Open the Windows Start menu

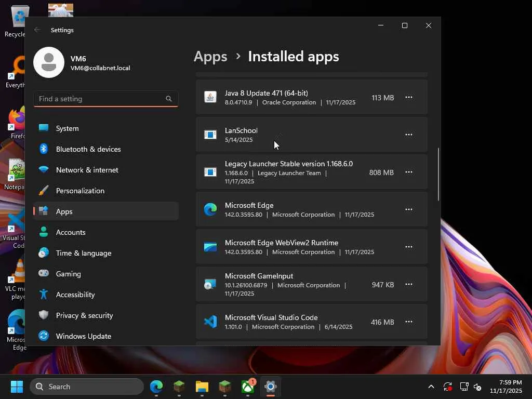(17, 387)
